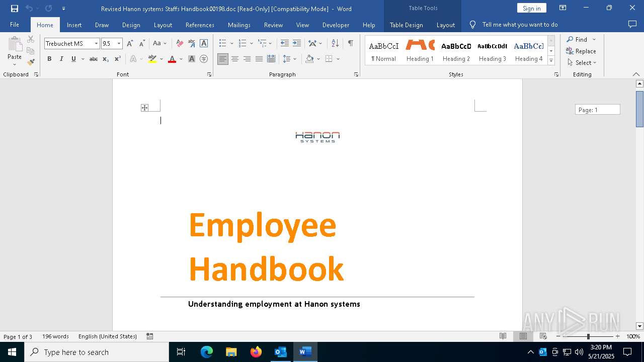This screenshot has height=362, width=644.
Task: Align text to the right
Action: [247, 59]
